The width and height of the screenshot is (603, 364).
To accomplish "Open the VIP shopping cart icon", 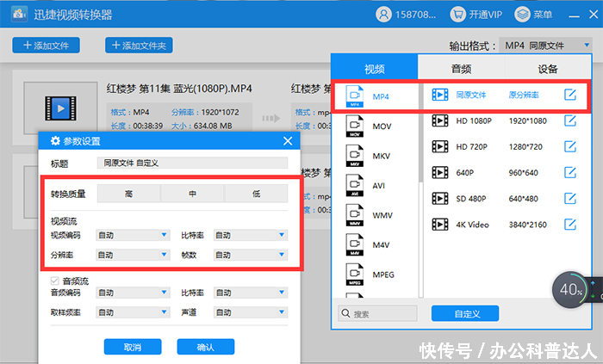I will point(457,15).
